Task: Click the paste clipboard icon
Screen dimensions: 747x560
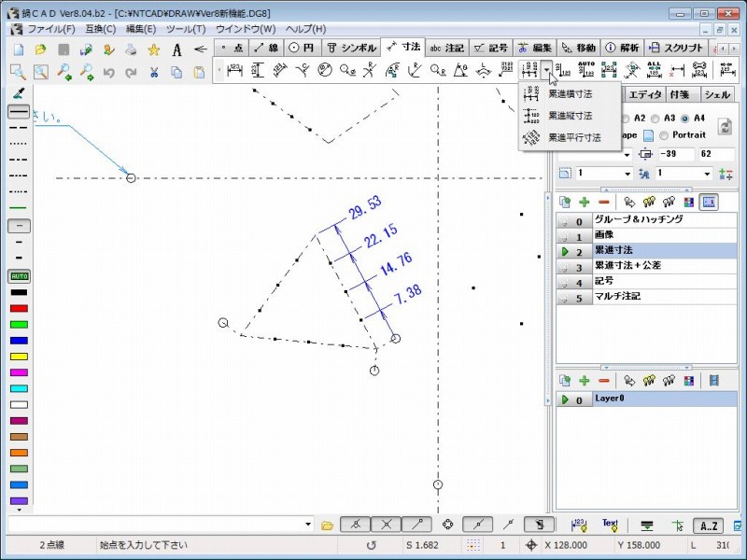Action: pos(199,73)
